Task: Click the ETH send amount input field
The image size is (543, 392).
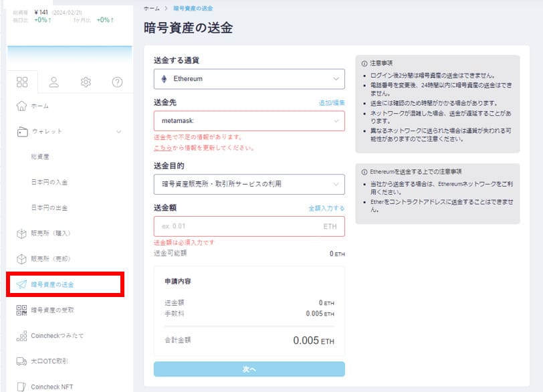Action: 248,227
